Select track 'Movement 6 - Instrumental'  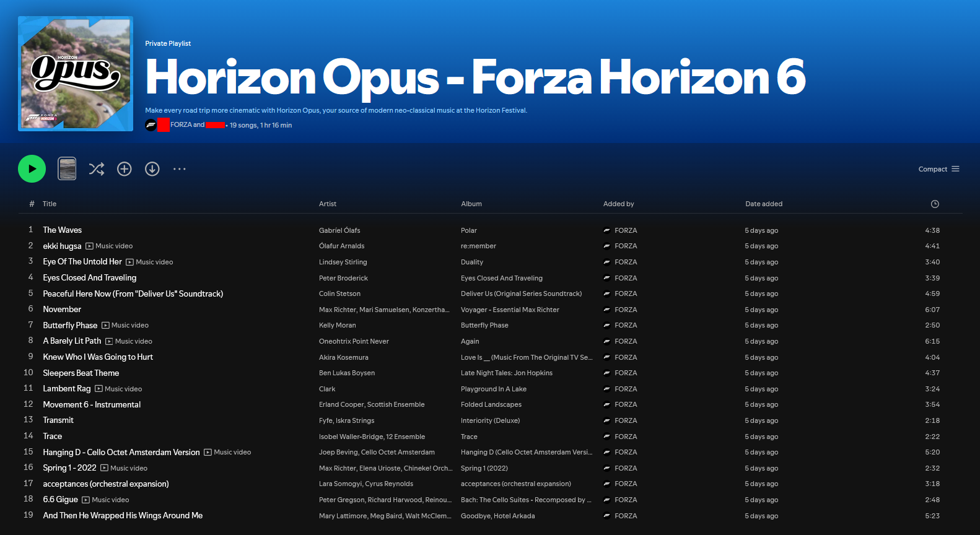tap(92, 404)
